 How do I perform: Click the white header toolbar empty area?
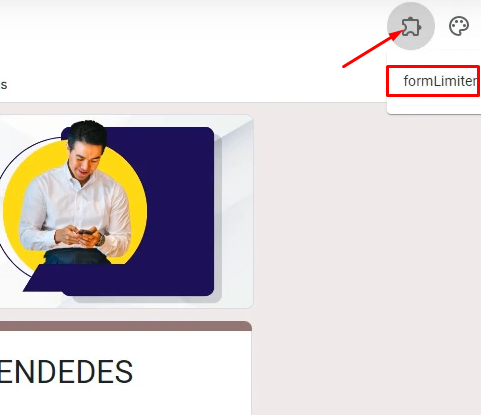(200, 50)
